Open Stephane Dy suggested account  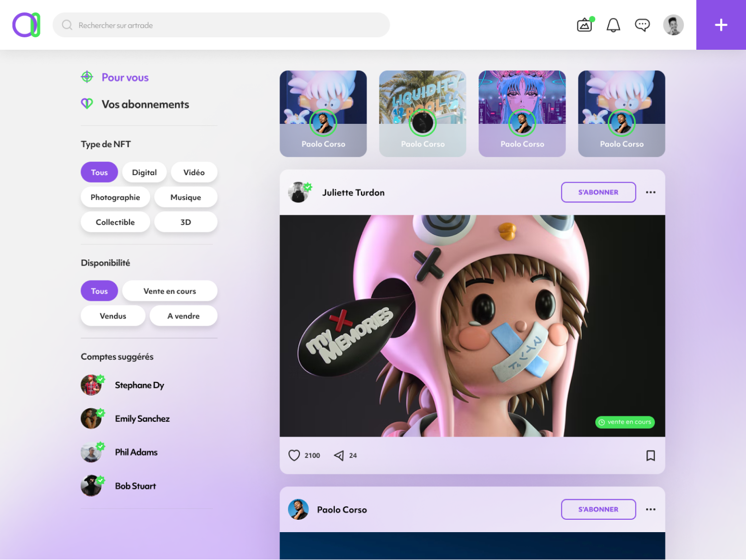(x=139, y=385)
